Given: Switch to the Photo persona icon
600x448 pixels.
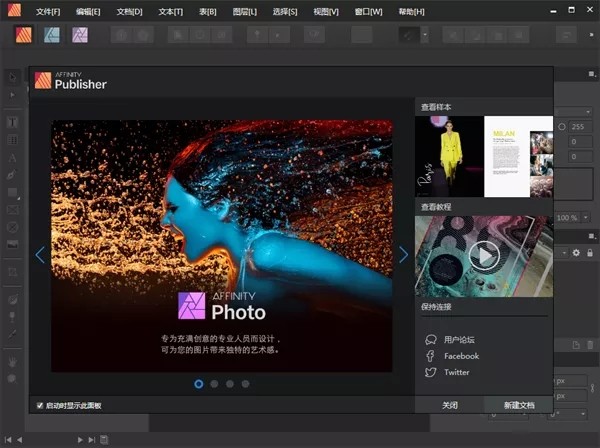Looking at the screenshot, I should 79,34.
